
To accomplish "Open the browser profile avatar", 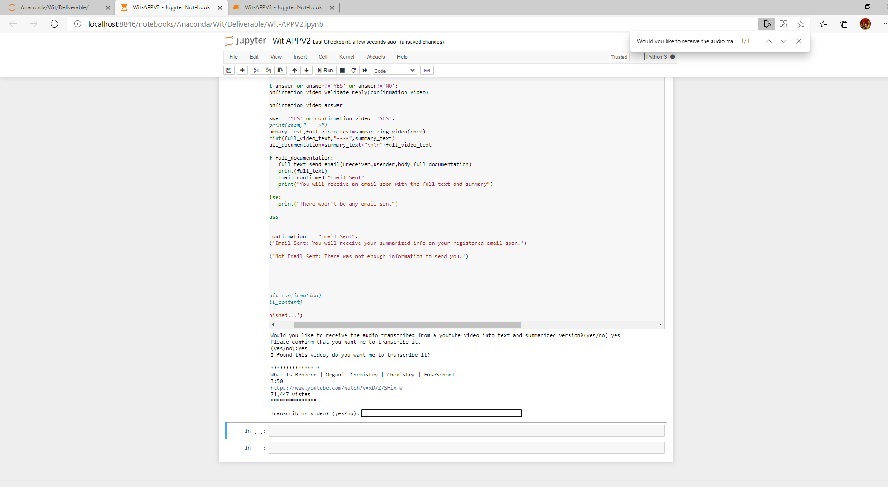I will (865, 24).
